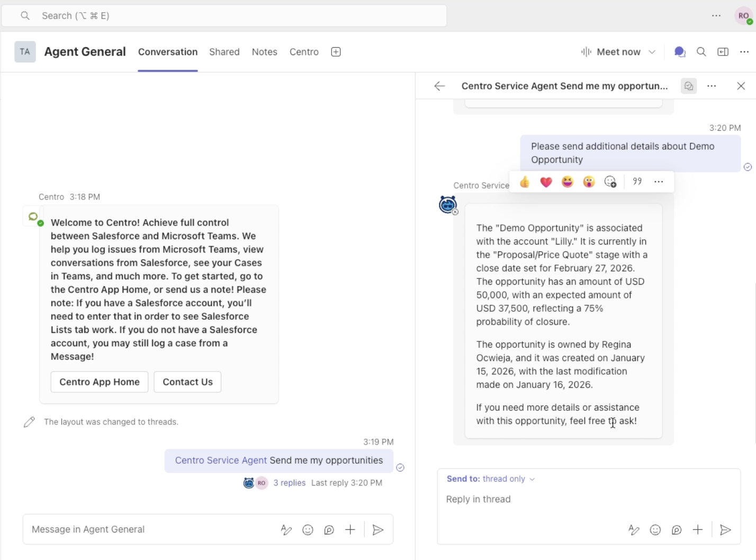Image resolution: width=756 pixels, height=560 pixels.
Task: Click the TA team avatar
Action: pos(25,52)
